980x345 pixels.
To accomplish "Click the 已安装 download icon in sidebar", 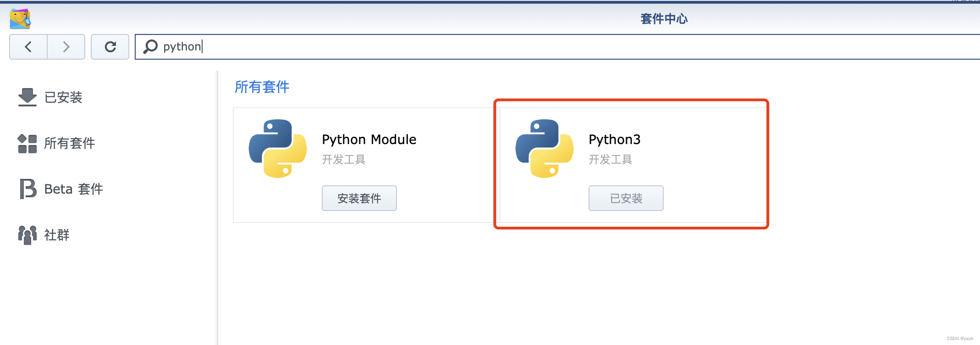I will (x=28, y=97).
